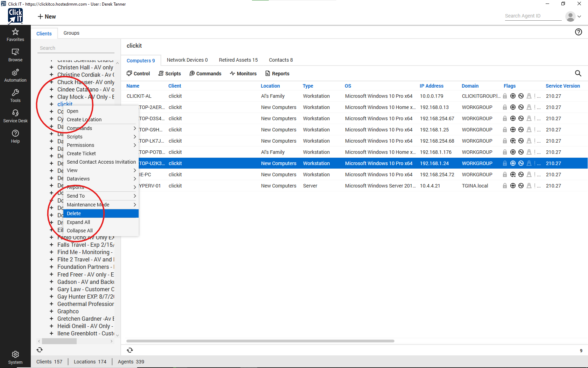
Task: Focus the client Search field
Action: (x=76, y=48)
